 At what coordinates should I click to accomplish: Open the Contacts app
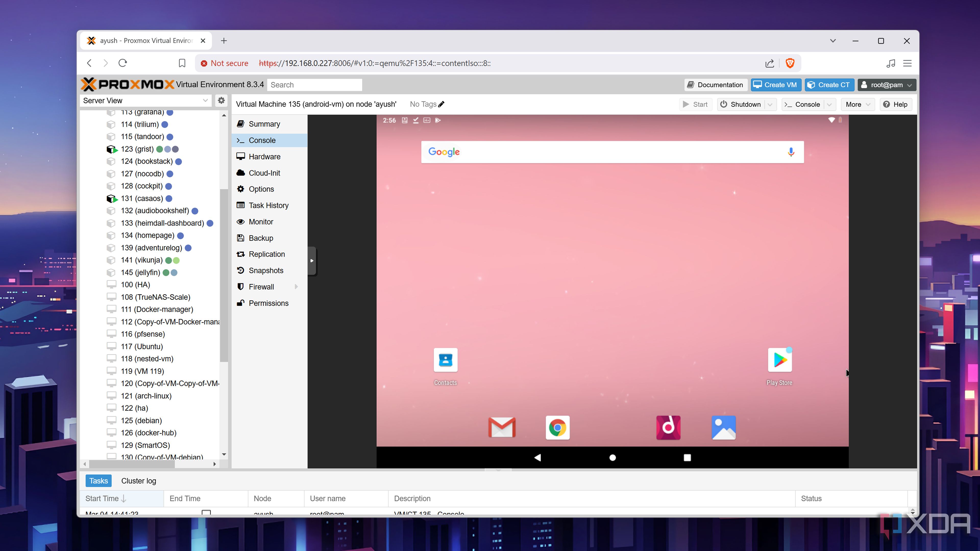click(x=446, y=360)
